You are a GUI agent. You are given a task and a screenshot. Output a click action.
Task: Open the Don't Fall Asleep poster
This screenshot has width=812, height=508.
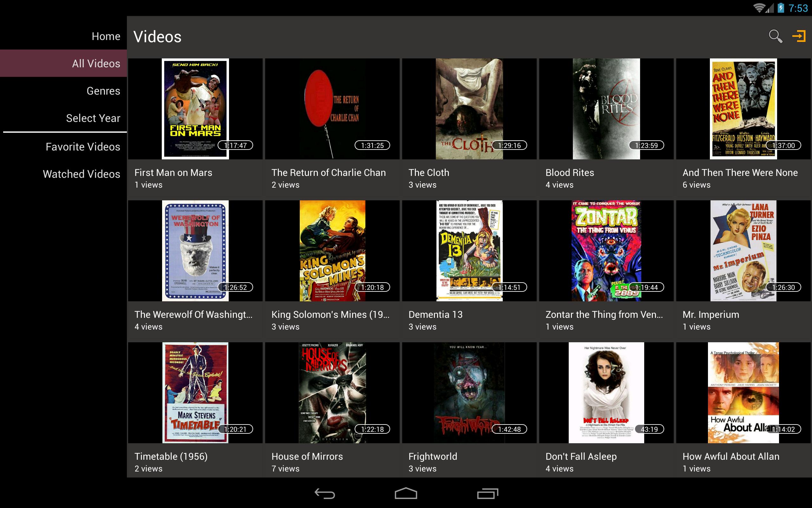606,392
